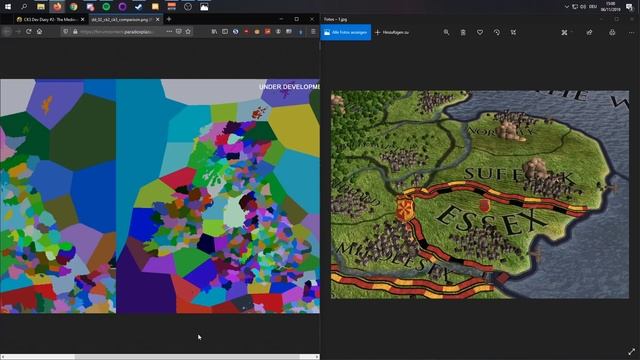
Task: Open File Explorer from the taskbar
Action: [41, 7]
